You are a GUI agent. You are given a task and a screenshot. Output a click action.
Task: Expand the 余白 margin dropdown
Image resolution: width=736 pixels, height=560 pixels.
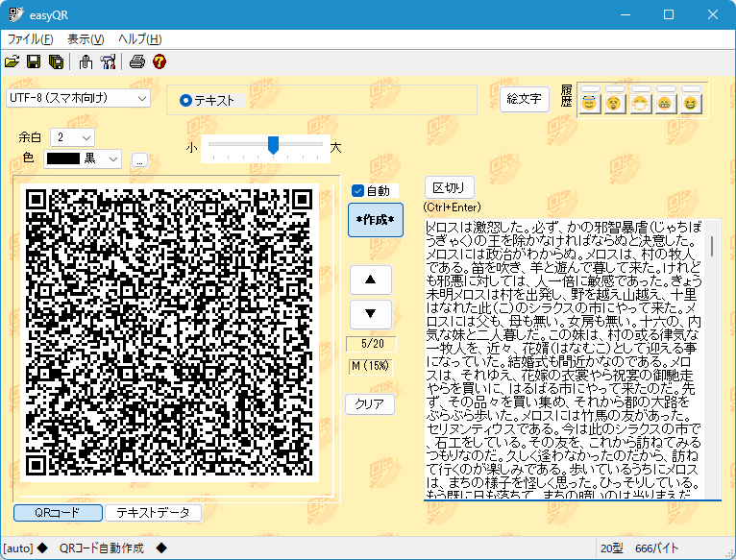72,137
